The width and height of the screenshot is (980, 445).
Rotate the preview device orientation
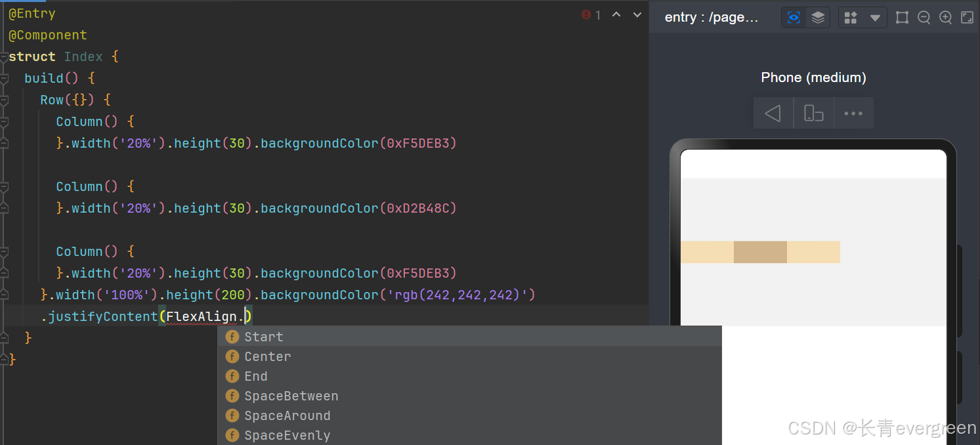[814, 113]
